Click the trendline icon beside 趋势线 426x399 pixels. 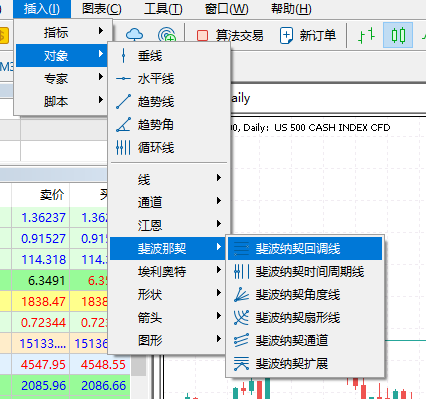pos(123,102)
